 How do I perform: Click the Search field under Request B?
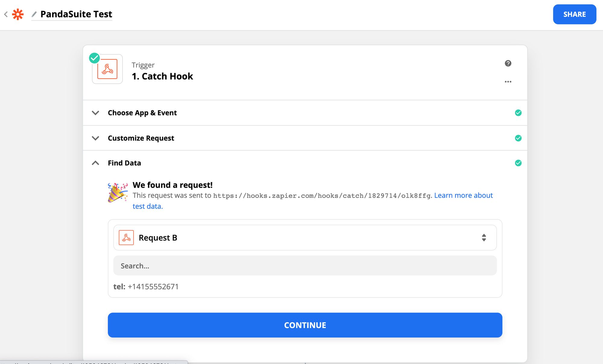[x=305, y=265]
